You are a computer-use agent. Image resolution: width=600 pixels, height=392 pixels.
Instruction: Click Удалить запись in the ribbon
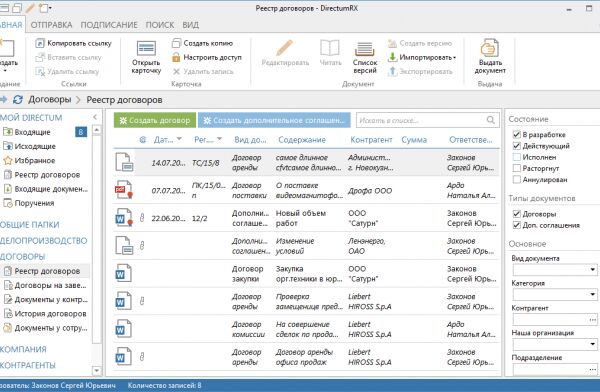pos(202,72)
